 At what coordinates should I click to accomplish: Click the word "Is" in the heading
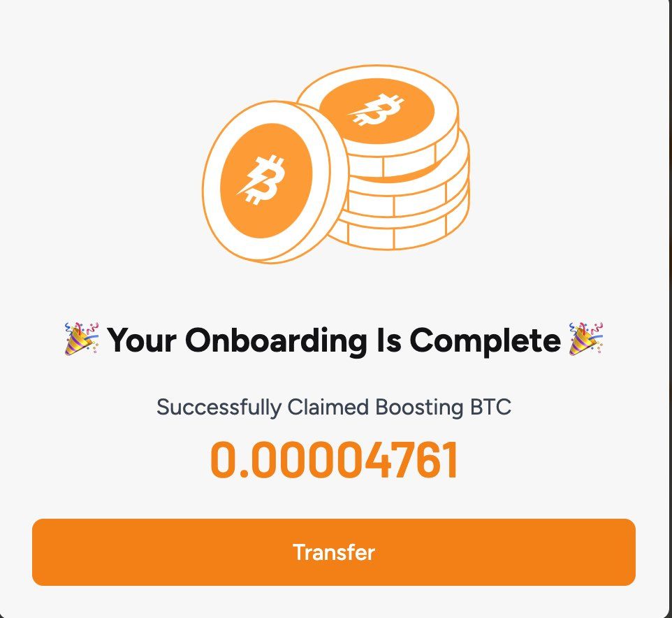389,340
